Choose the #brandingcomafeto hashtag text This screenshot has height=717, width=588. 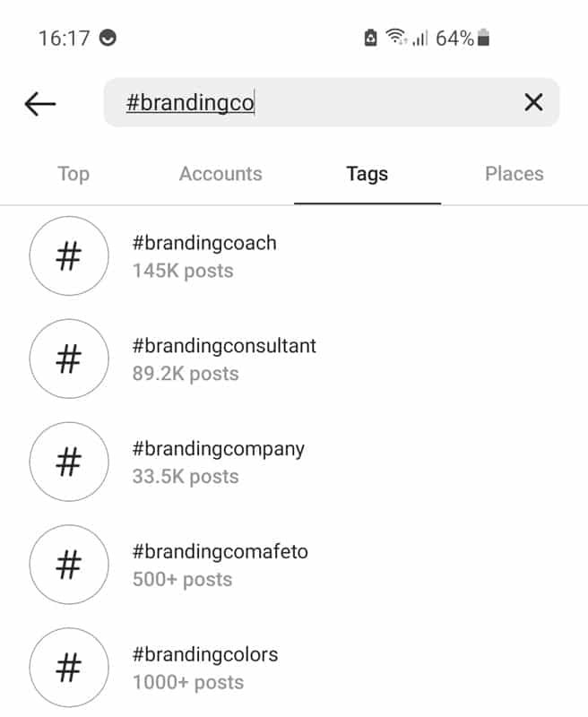220,552
